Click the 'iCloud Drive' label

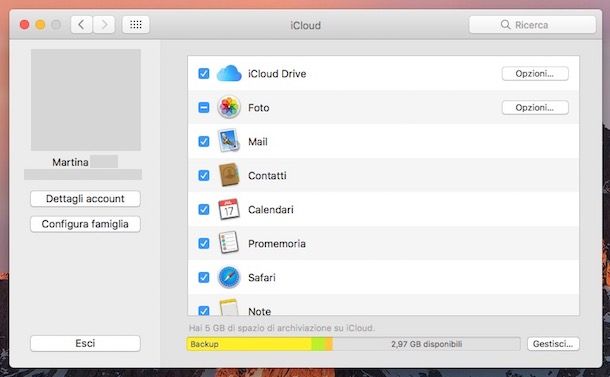pyautogui.click(x=277, y=74)
